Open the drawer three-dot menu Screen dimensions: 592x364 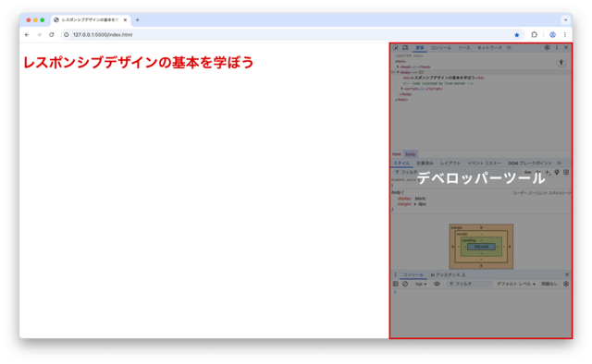tap(395, 274)
